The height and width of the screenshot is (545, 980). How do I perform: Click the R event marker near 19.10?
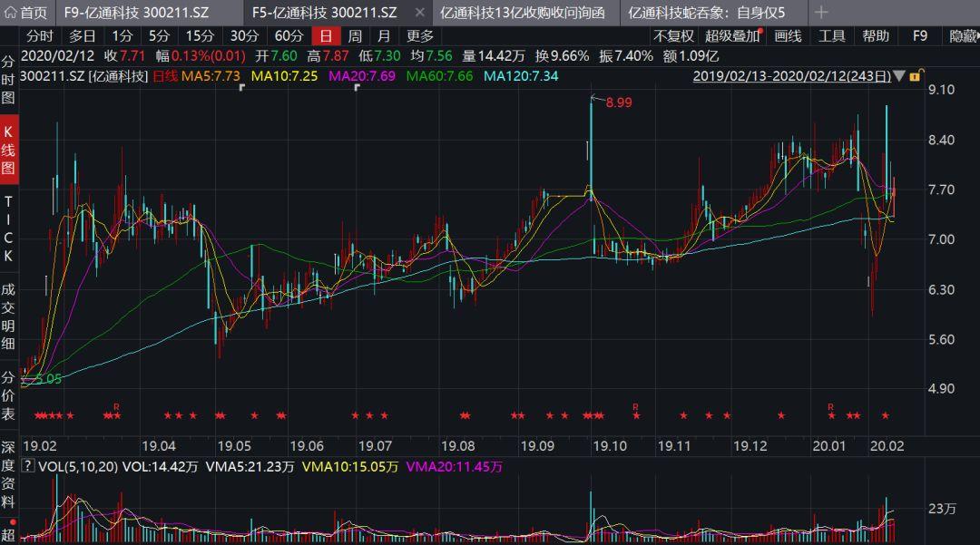click(636, 405)
